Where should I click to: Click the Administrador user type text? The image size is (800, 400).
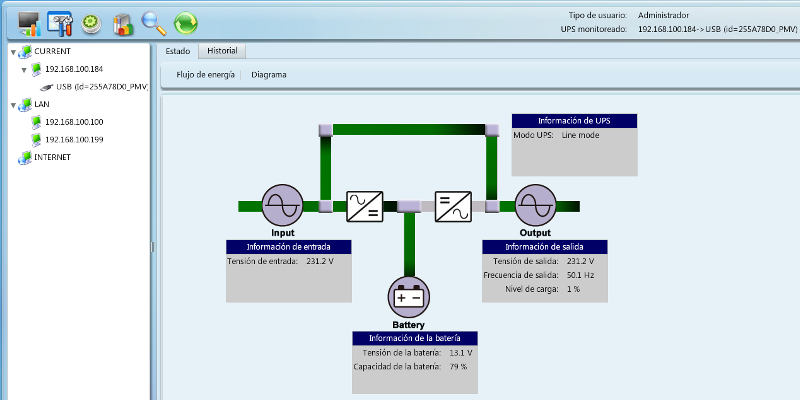(x=663, y=15)
